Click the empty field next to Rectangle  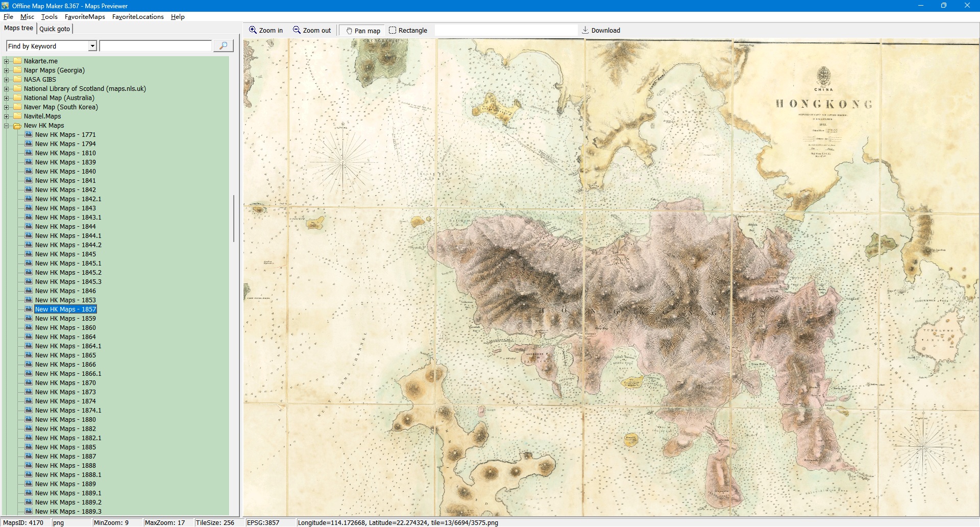coord(505,31)
